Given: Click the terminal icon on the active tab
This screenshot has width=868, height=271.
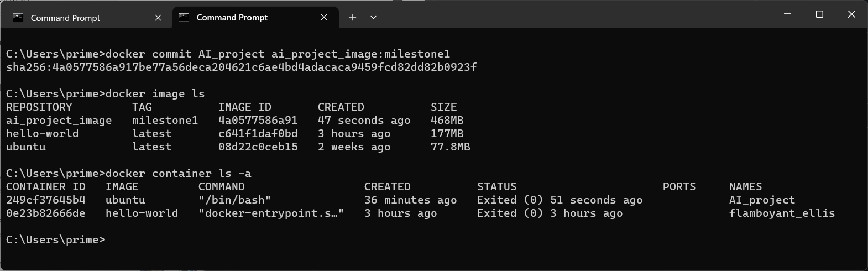Looking at the screenshot, I should coord(184,18).
